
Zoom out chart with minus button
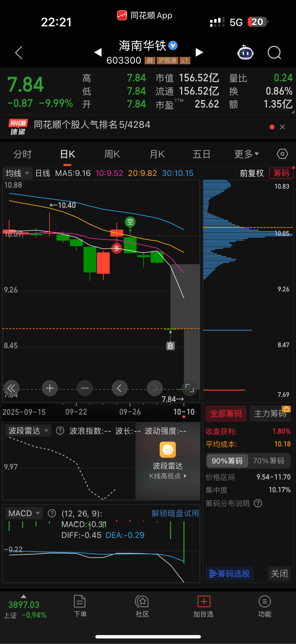pos(85,388)
